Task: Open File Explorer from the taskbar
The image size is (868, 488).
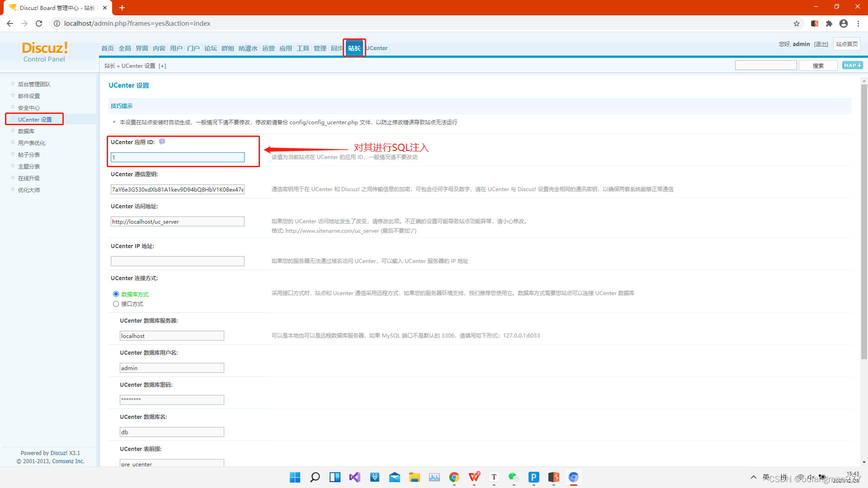Action: pos(415,477)
